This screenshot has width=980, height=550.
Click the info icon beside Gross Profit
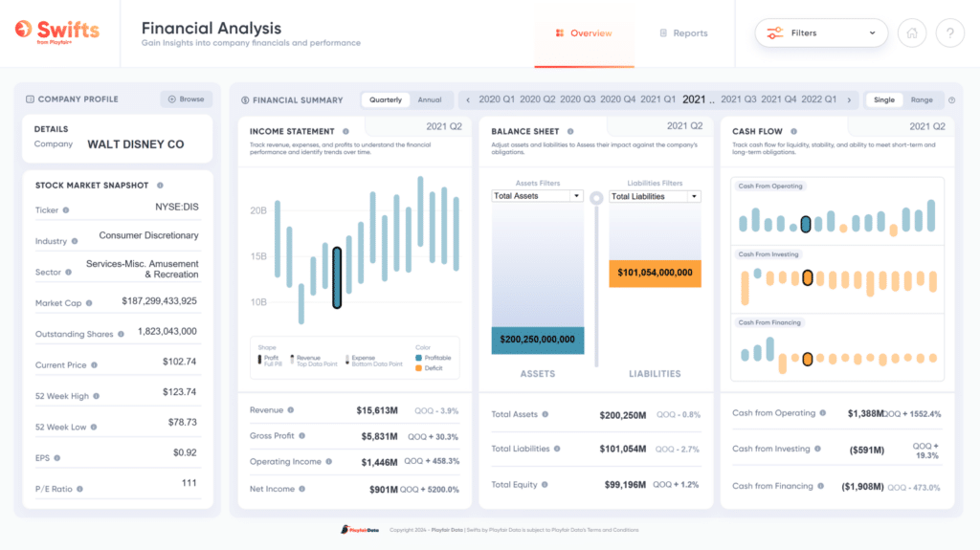(301, 435)
